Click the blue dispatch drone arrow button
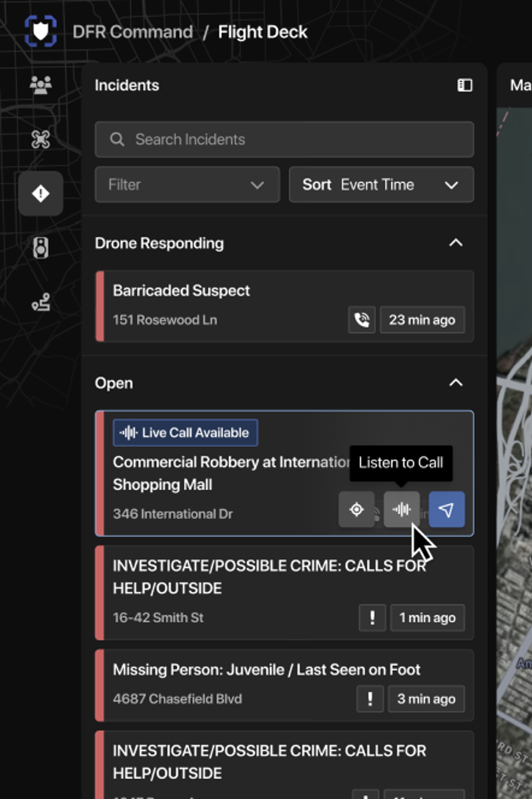The height and width of the screenshot is (799, 532). pyautogui.click(x=447, y=509)
